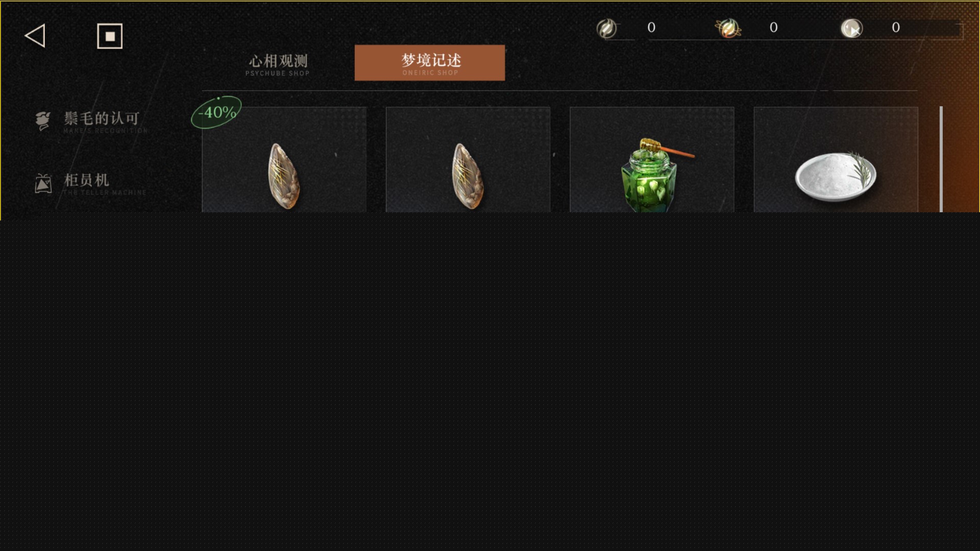The image size is (980, 551).
Task: Select the 柜员机 teller machine icon
Action: (43, 183)
